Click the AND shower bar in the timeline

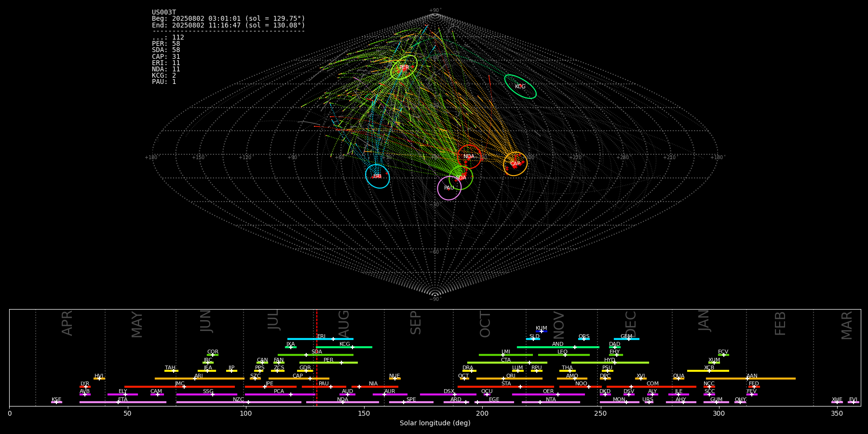[x=558, y=347]
